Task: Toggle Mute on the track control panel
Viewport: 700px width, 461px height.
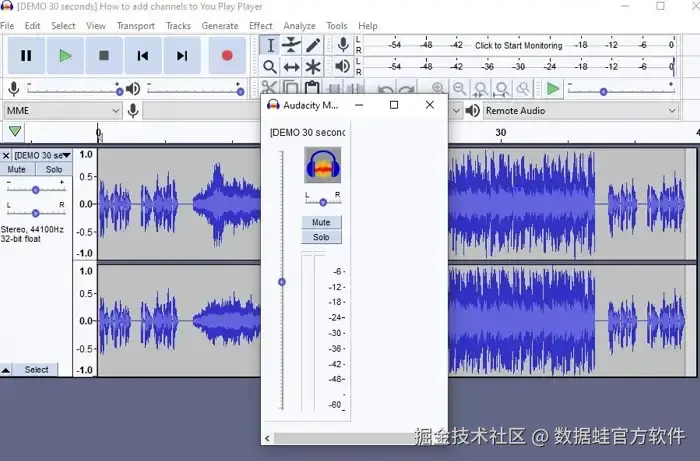Action: point(17,169)
